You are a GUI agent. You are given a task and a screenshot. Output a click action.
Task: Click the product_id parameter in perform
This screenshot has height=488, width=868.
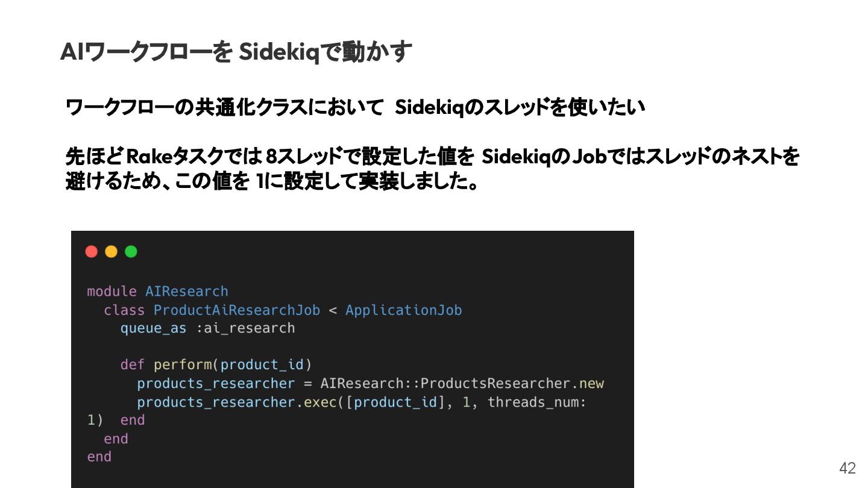[262, 365]
